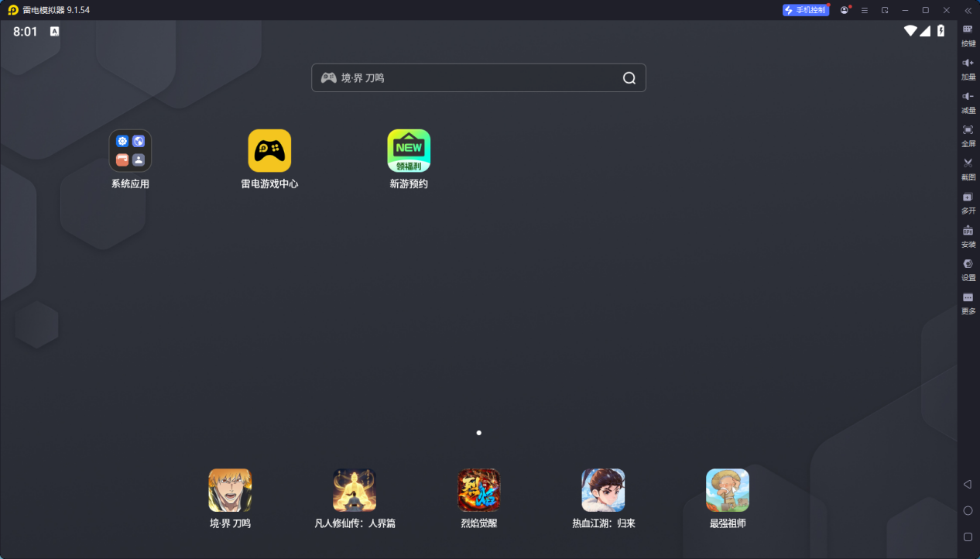This screenshot has height=559, width=980.
Task: Tap the Android home circle button
Action: (x=968, y=510)
